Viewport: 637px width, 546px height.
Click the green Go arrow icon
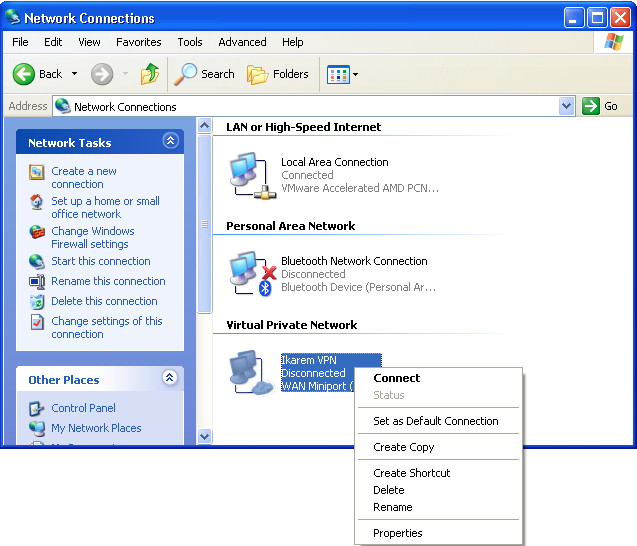[591, 106]
